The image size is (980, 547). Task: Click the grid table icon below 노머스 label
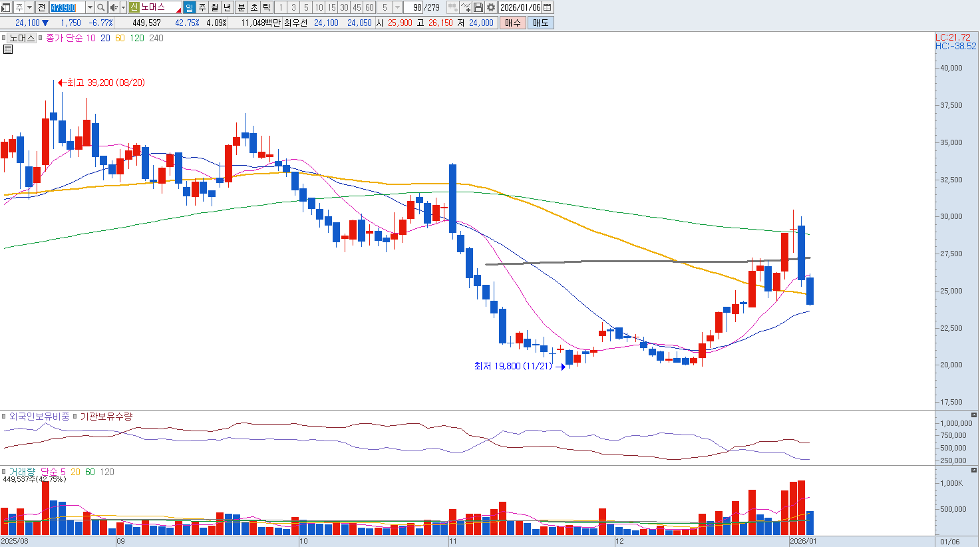[8, 49]
